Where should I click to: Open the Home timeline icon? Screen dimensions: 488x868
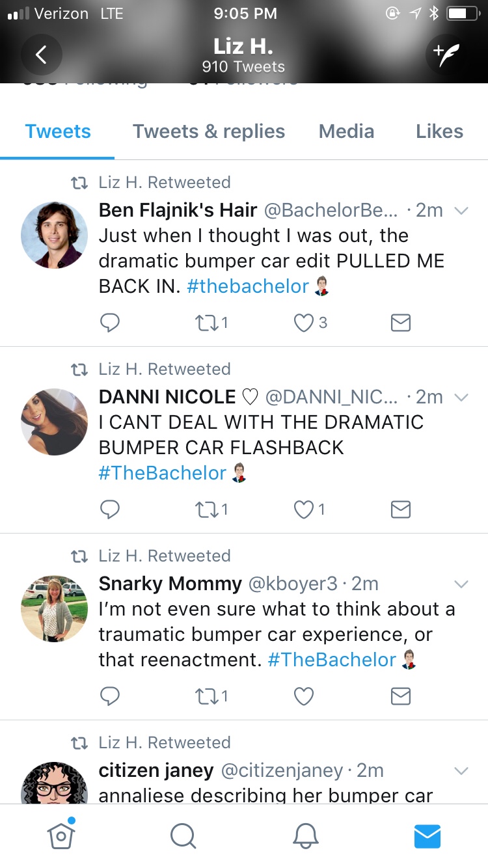[61, 835]
